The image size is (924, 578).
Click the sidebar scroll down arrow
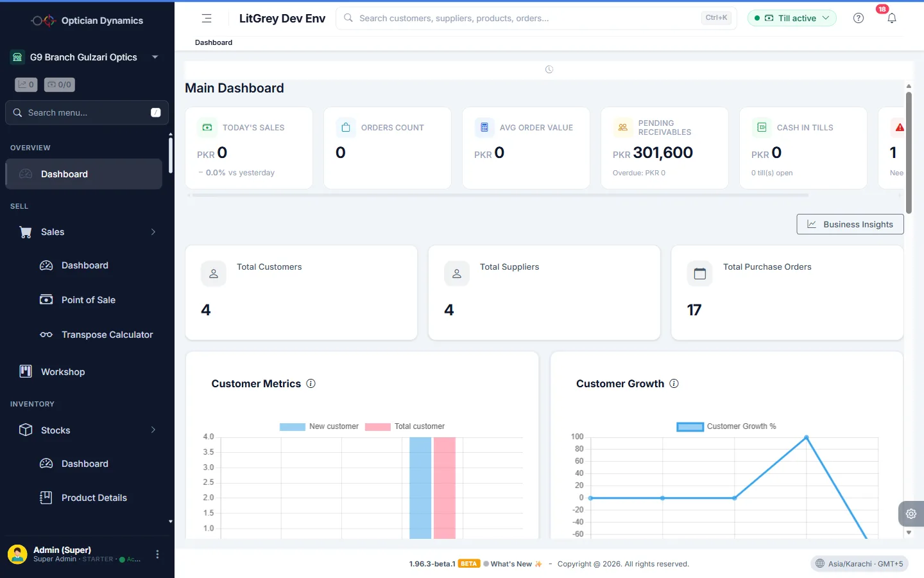point(171,521)
